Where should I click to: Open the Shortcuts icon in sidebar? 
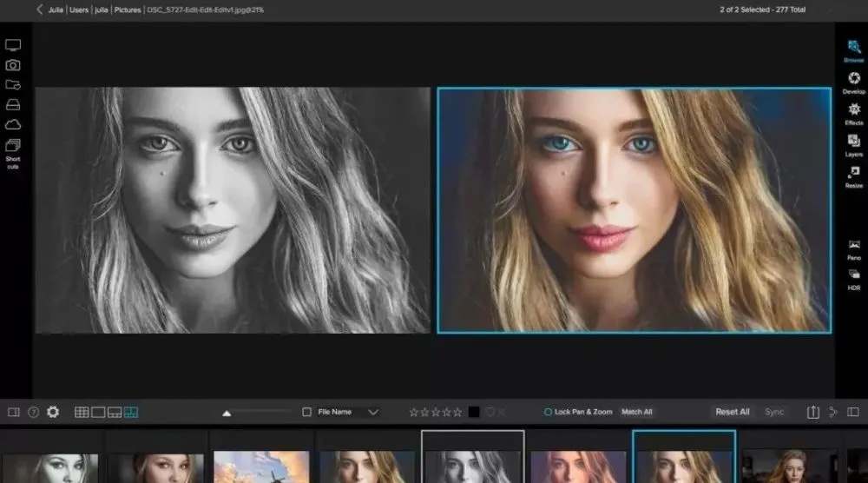point(13,154)
